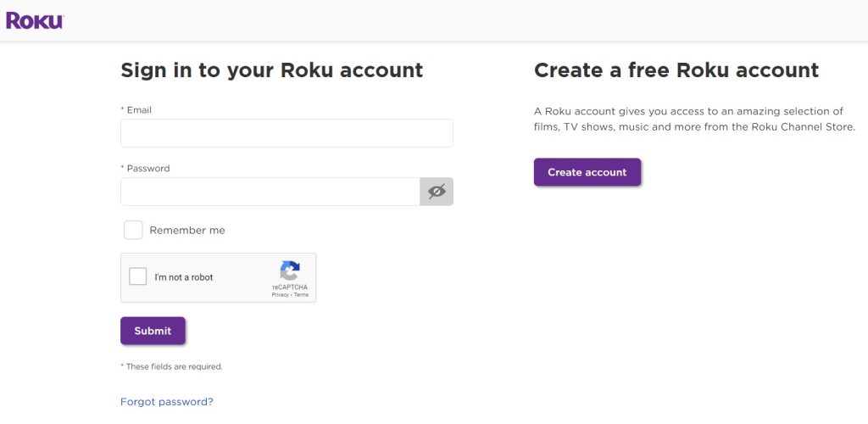Click the Create a free Roku account heading
Image resolution: width=868 pixels, height=424 pixels.
(676, 70)
